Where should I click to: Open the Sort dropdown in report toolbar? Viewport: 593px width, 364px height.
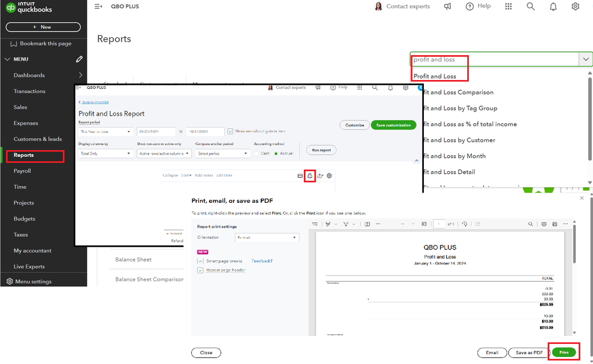click(x=186, y=175)
